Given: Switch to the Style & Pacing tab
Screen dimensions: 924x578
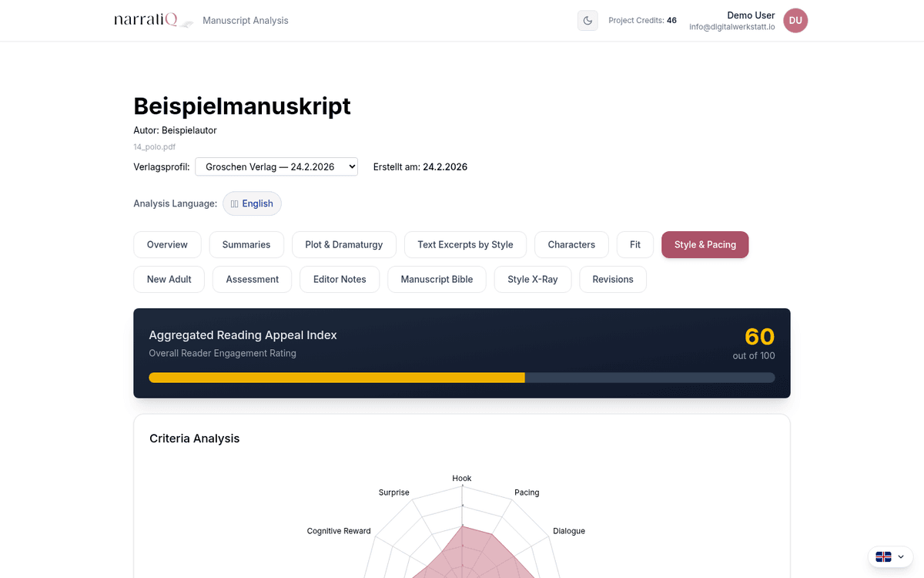Looking at the screenshot, I should pyautogui.click(x=705, y=244).
